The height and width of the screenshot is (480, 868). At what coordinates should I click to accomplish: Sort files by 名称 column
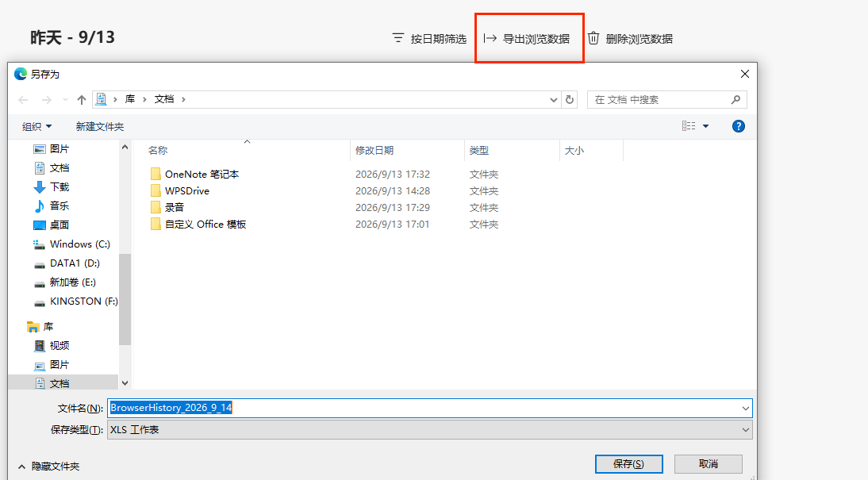click(x=158, y=150)
